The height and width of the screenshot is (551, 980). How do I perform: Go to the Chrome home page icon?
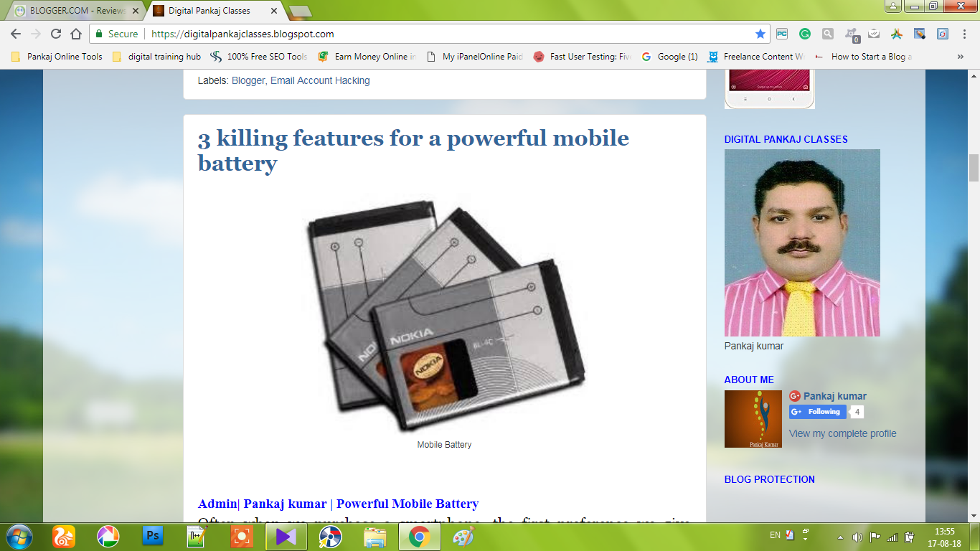76,34
